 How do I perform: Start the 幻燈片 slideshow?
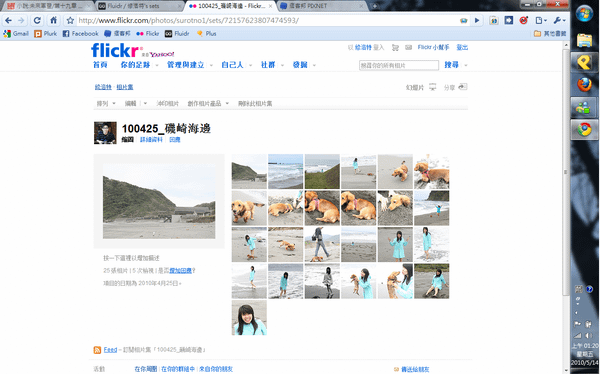click(421, 87)
